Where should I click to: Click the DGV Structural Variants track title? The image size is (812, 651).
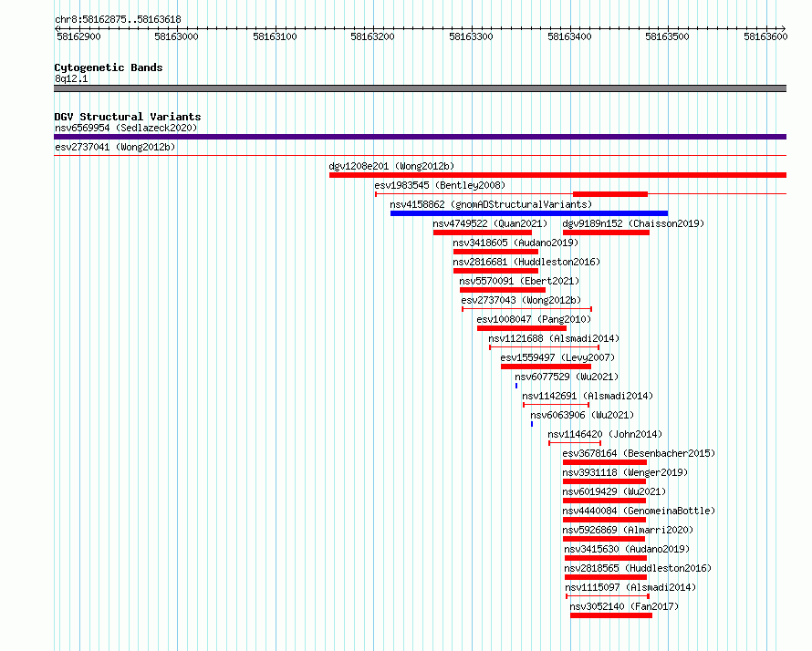coord(128,117)
